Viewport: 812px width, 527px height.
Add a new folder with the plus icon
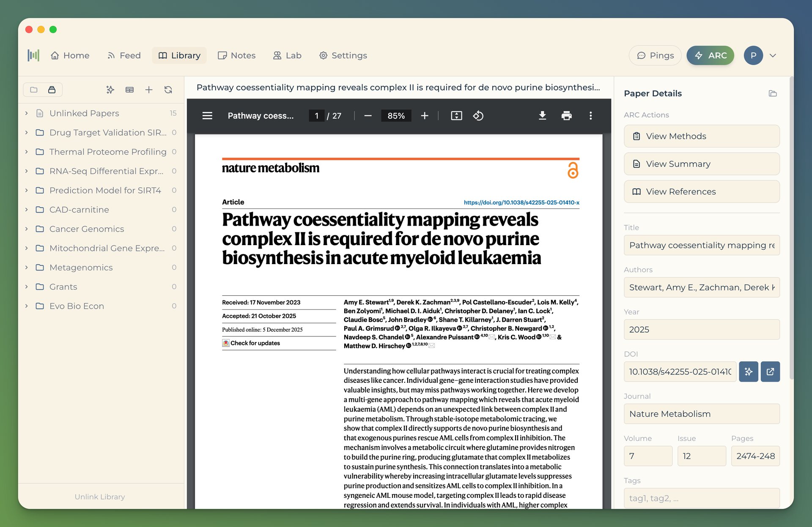149,90
